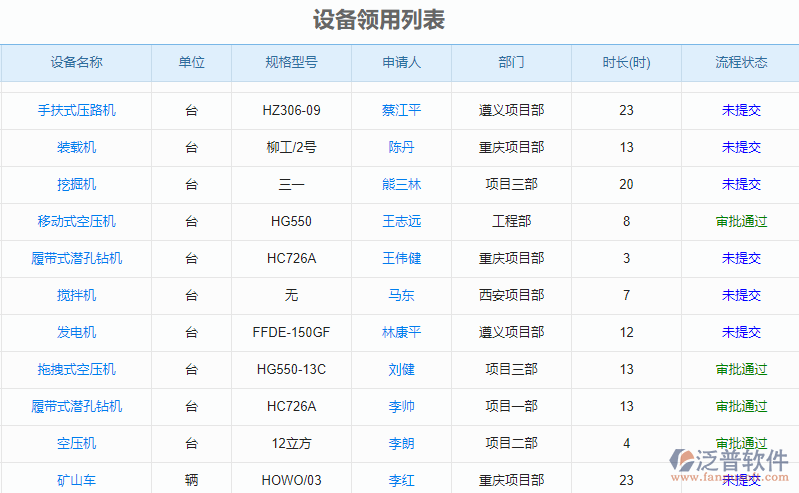Image resolution: width=799 pixels, height=493 pixels.
Task: Open the 手扶式压路机 equipment link
Action: pos(76,110)
